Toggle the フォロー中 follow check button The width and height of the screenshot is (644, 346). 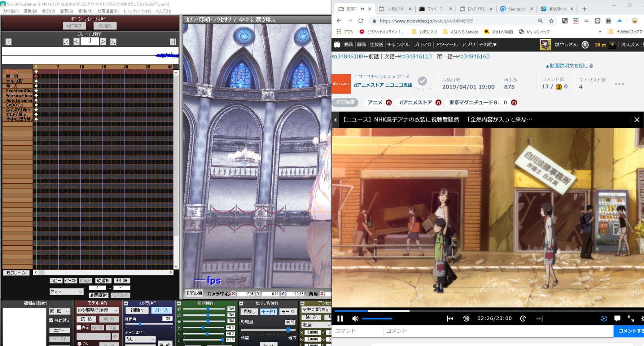click(422, 81)
